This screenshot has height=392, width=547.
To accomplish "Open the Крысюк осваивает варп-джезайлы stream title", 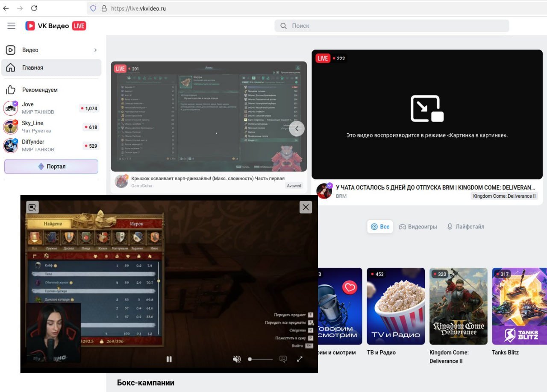I will 208,178.
